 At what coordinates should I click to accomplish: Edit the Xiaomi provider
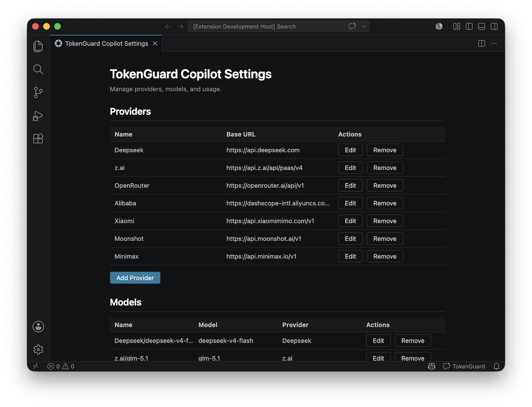pyautogui.click(x=350, y=221)
